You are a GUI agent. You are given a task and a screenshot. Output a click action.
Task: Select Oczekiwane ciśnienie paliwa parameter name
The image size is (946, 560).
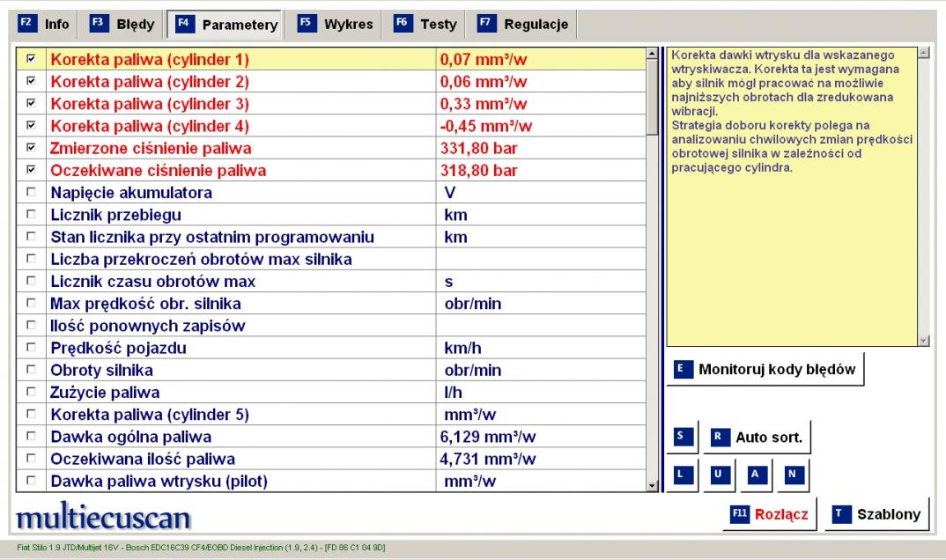click(x=158, y=171)
